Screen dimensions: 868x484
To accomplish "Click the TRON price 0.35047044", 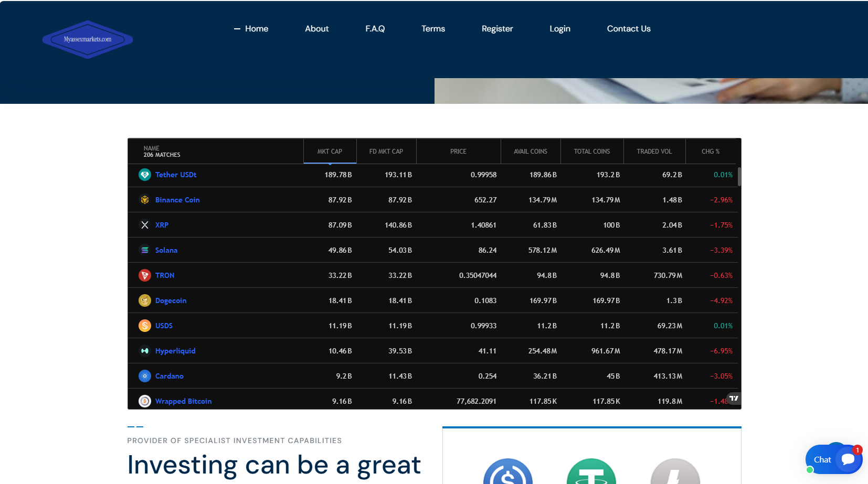I will point(478,275).
